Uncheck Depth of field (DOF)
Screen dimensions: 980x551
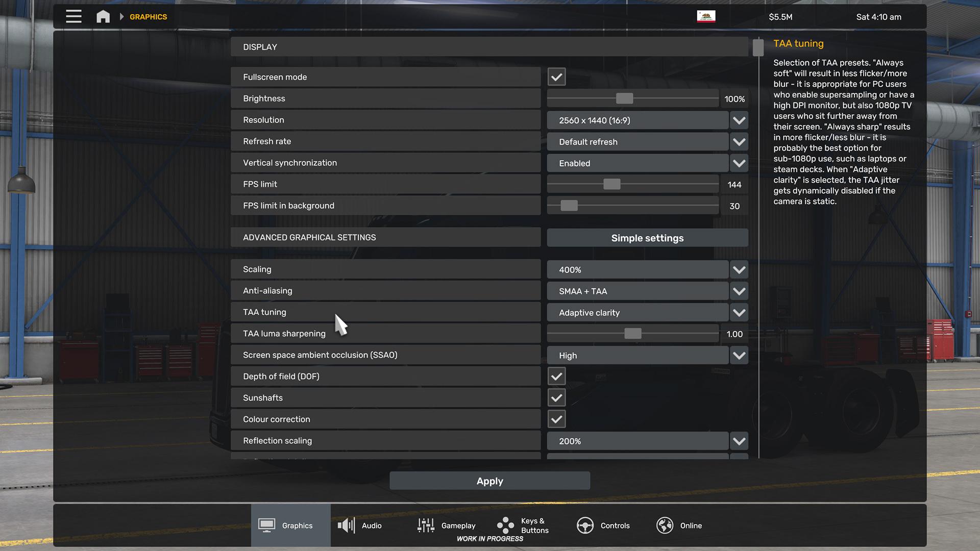point(556,377)
